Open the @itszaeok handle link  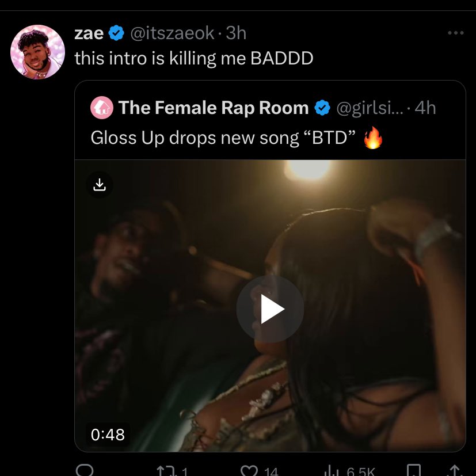pos(173,33)
